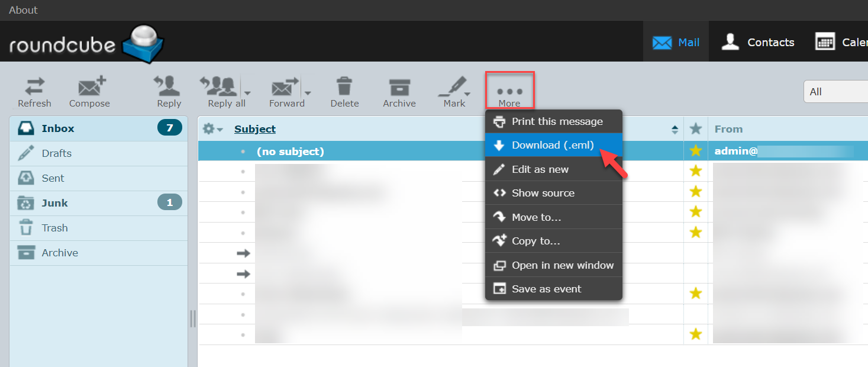Image resolution: width=868 pixels, height=367 pixels.
Task: Expand the Forward options dropdown arrow
Action: click(308, 93)
